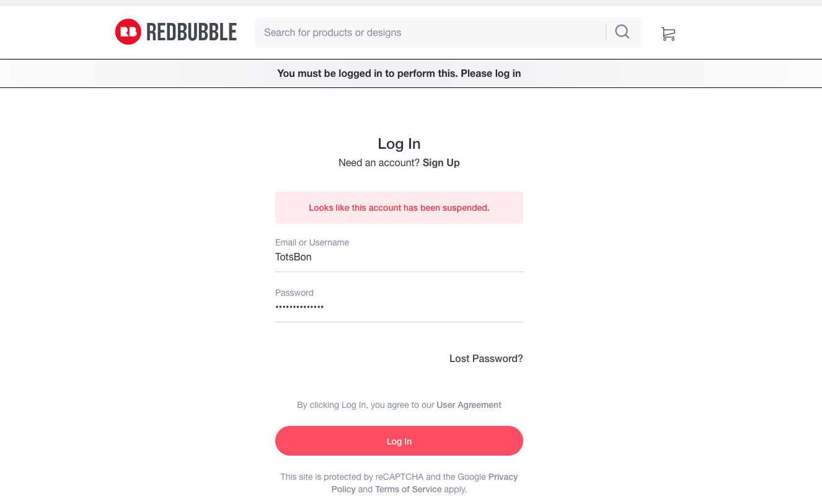Open the shopping cart
The image size is (822, 504).
click(668, 34)
